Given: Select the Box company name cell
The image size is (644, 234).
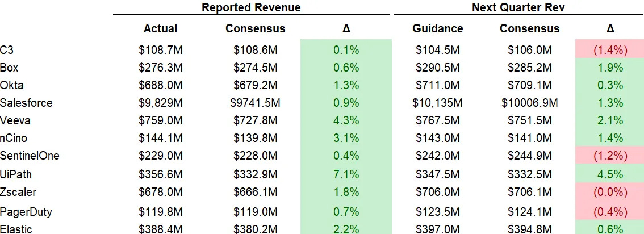Looking at the screenshot, I should tap(9, 68).
